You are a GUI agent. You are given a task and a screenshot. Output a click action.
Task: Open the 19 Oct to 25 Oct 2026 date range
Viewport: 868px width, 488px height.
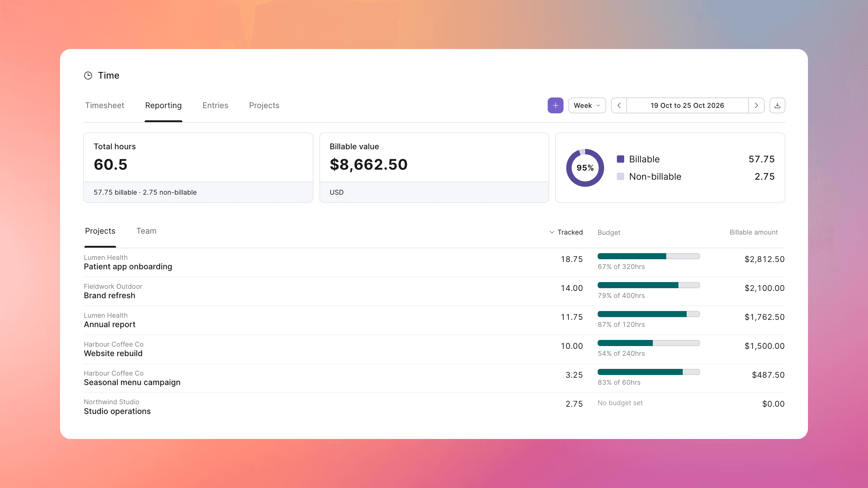click(x=687, y=105)
